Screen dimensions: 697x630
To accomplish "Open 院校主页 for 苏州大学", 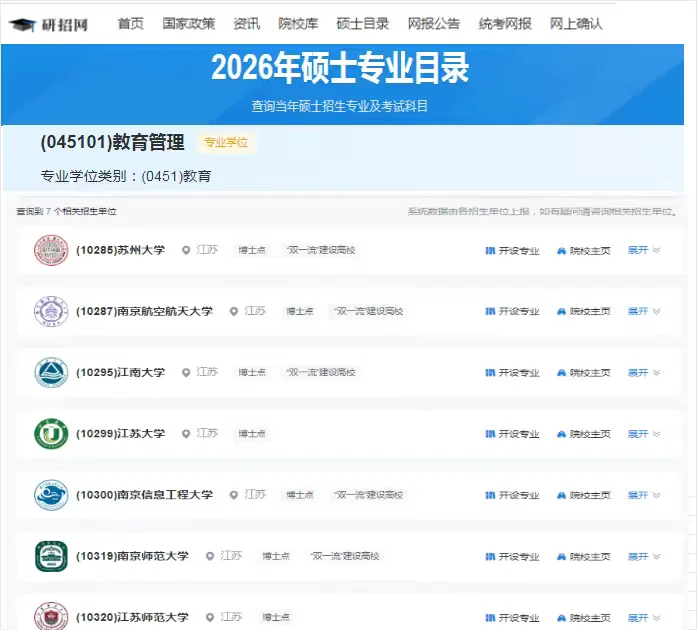I will 584,251.
